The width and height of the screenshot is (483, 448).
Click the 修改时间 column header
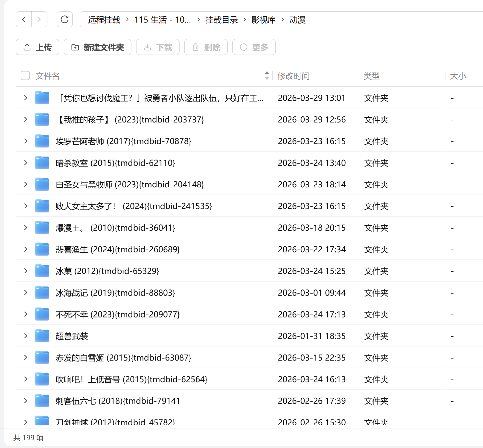pyautogui.click(x=293, y=76)
